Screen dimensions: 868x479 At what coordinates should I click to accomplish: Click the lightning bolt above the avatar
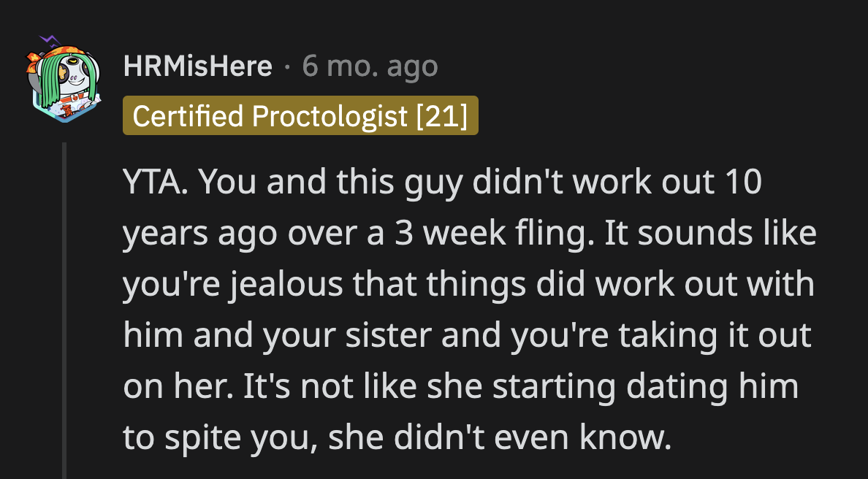tap(49, 40)
